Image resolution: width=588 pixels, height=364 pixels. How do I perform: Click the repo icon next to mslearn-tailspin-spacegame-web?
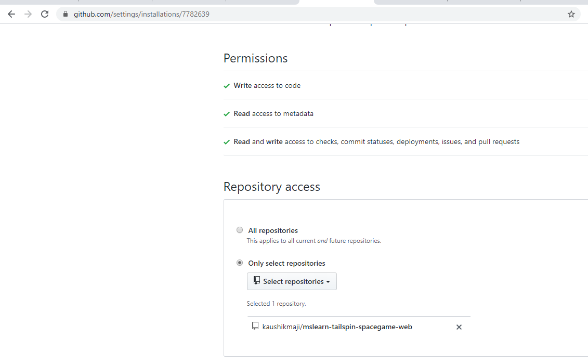tap(255, 326)
